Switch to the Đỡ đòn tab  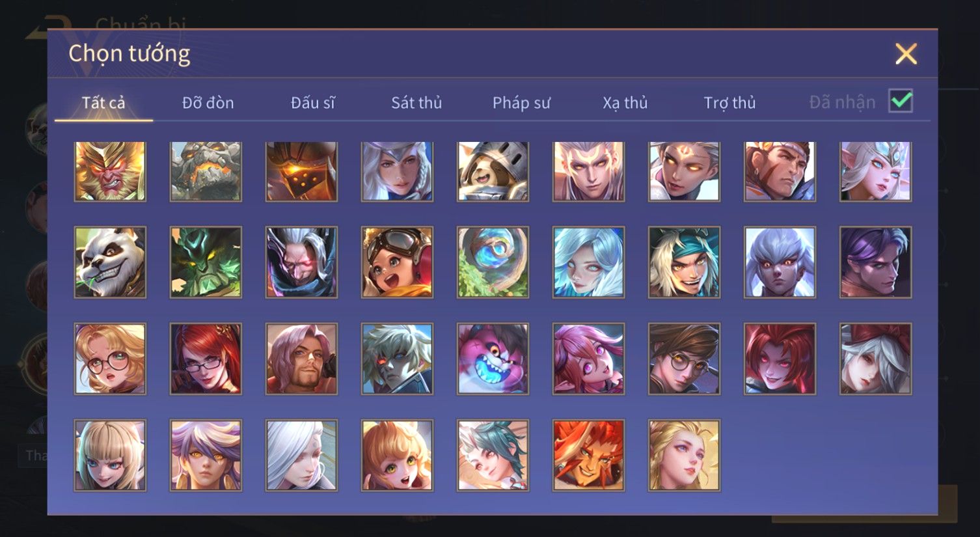point(208,103)
